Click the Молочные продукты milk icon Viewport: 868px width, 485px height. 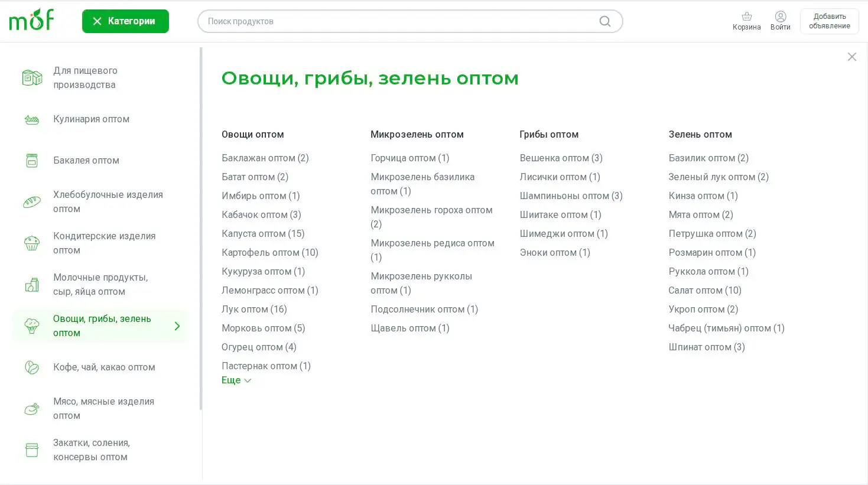pos(32,285)
